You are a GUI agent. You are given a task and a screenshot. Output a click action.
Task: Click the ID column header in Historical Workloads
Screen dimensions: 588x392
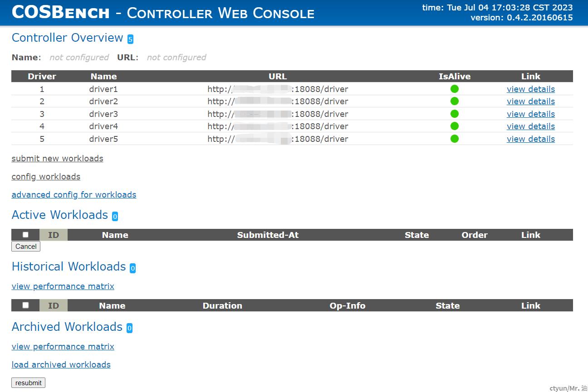(x=54, y=305)
